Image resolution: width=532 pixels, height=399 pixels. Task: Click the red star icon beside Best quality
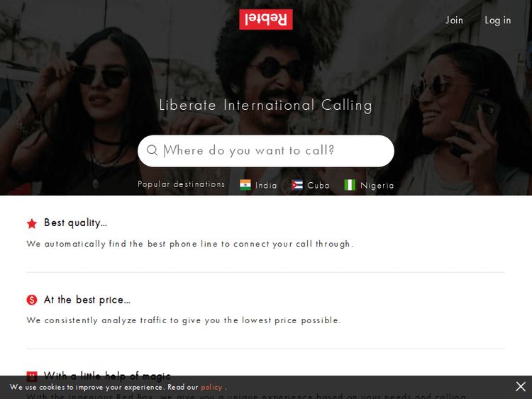[32, 223]
